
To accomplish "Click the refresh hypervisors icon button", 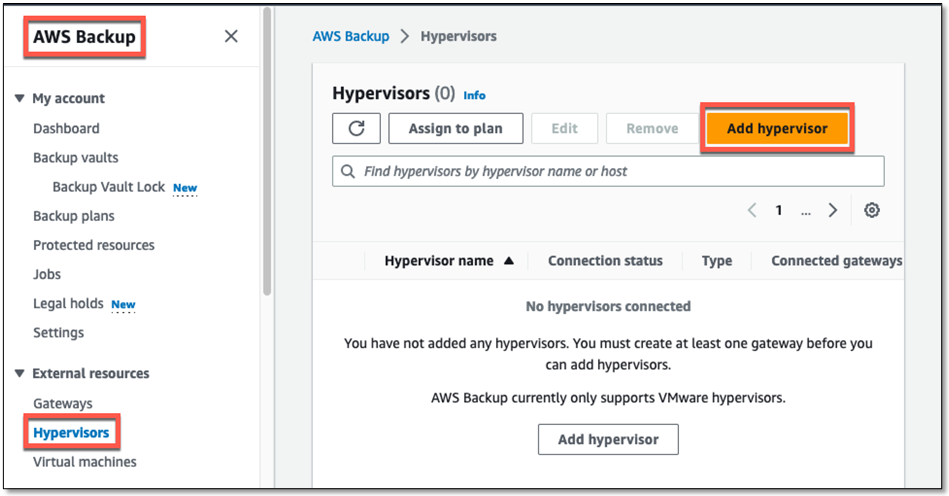I will tap(356, 128).
